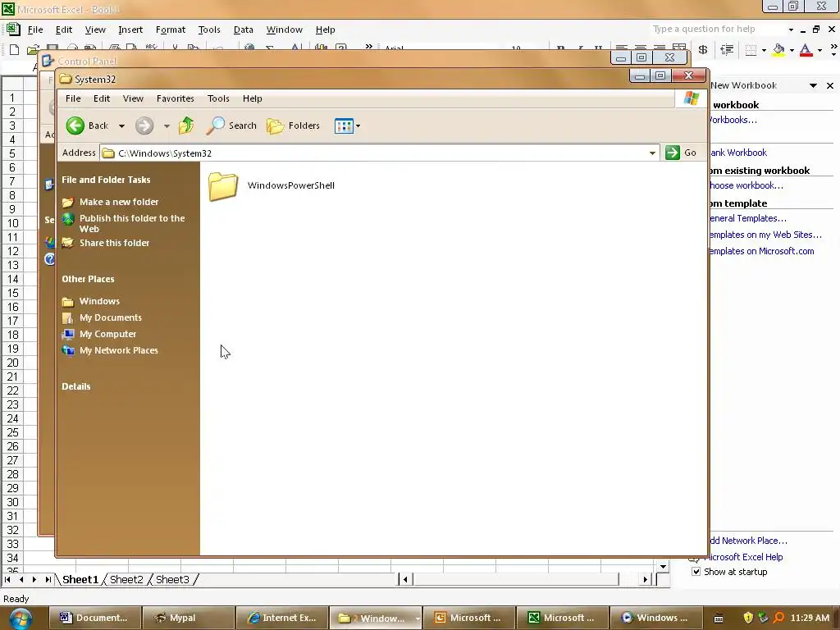Open the Views dropdown arrow
This screenshot has height=630, width=840.
tap(358, 126)
